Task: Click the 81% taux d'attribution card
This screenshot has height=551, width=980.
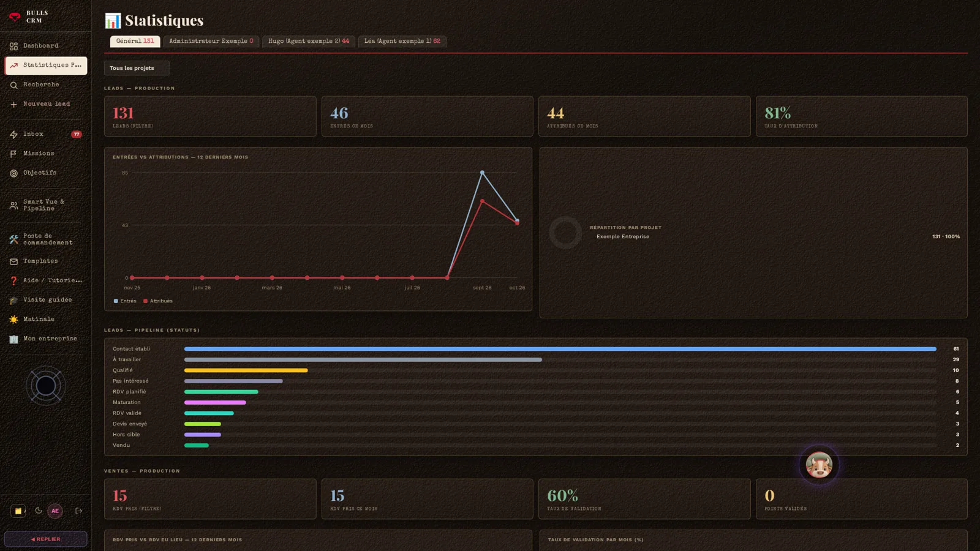Action: pyautogui.click(x=862, y=116)
